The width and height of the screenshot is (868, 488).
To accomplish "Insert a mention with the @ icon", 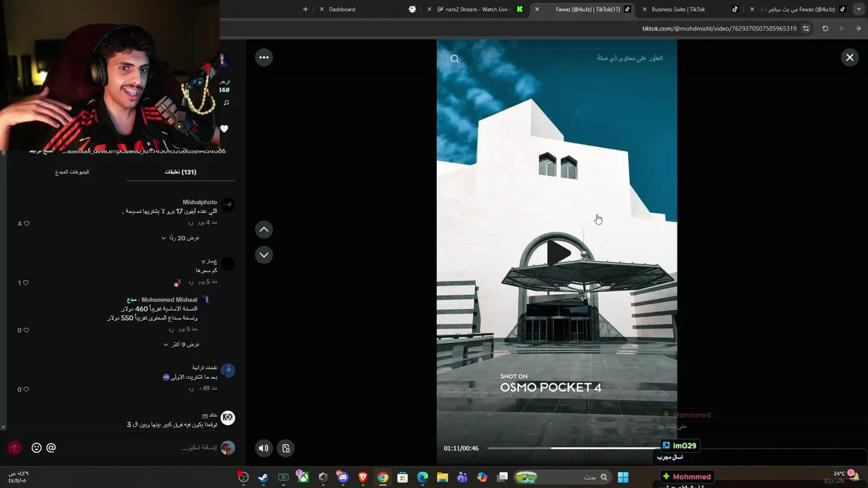I will pos(51,448).
